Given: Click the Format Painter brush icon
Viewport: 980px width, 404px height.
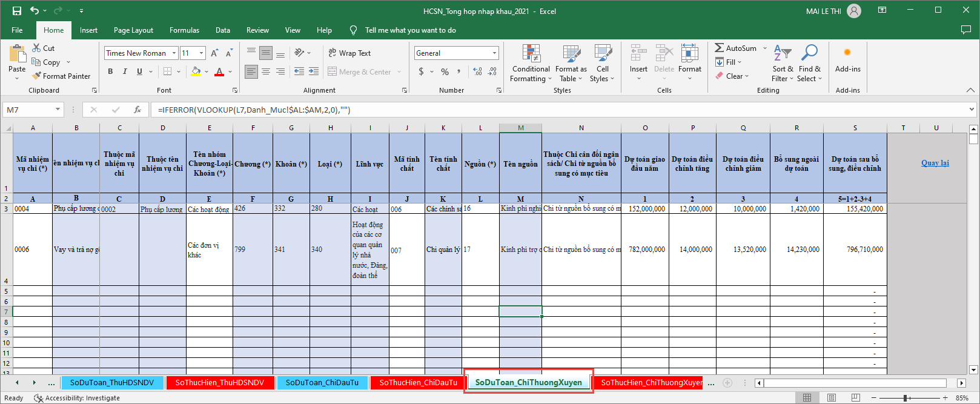Looking at the screenshot, I should (x=37, y=76).
